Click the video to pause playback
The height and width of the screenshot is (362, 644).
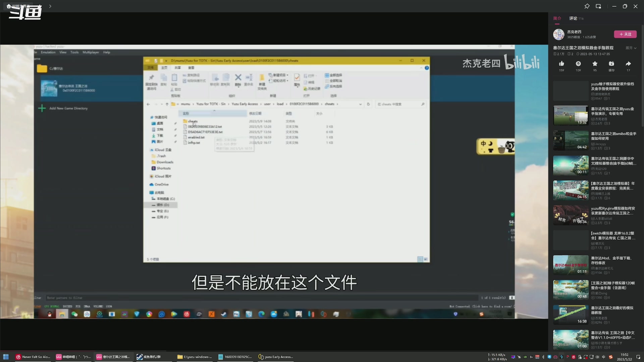274,181
